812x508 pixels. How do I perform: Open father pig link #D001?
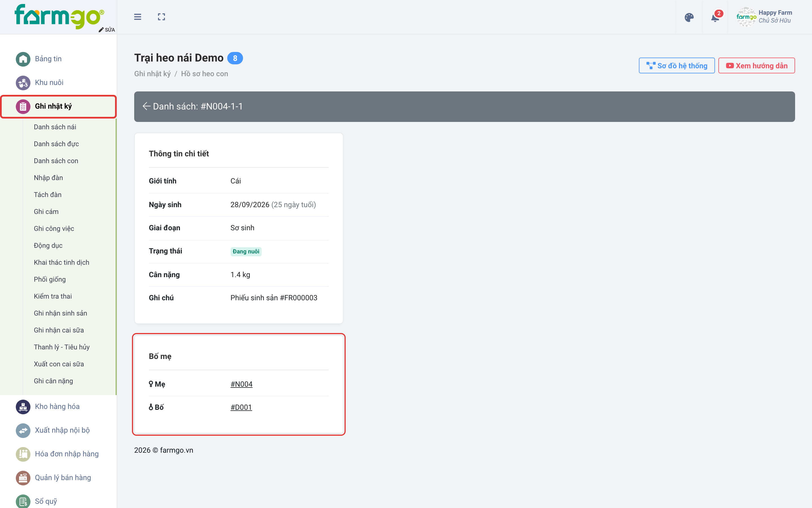(241, 407)
